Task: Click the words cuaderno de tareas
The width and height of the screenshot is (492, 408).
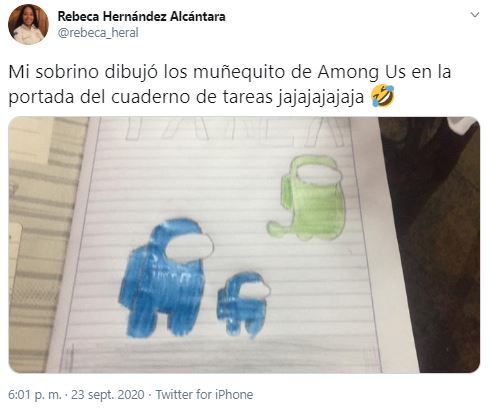Action: [192, 97]
